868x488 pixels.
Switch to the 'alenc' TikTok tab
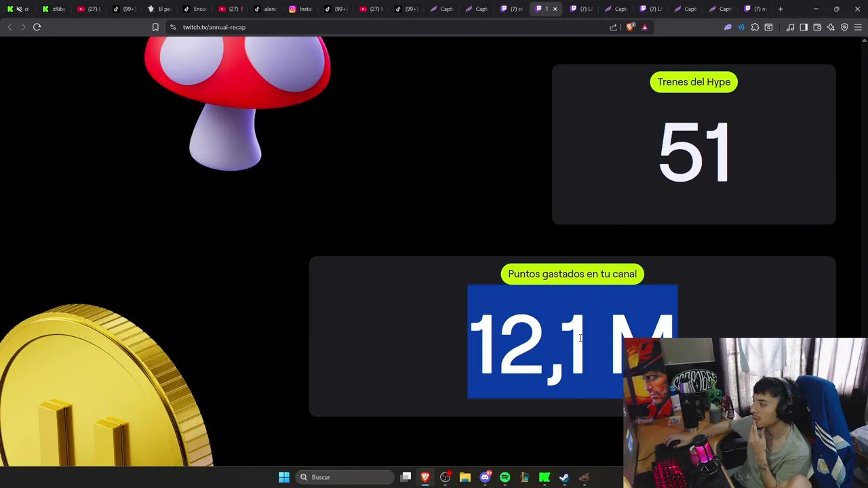coord(265,9)
